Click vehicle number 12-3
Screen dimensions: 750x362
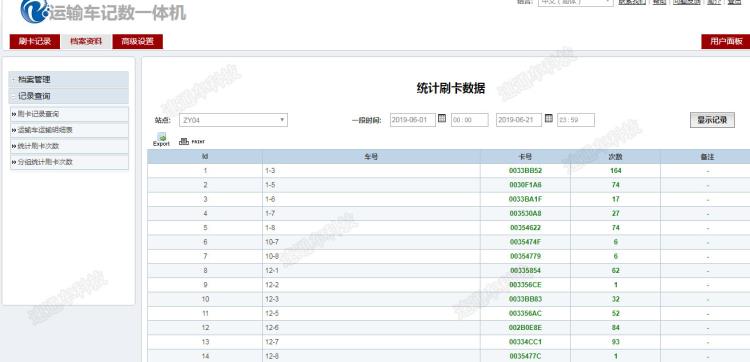[272, 299]
